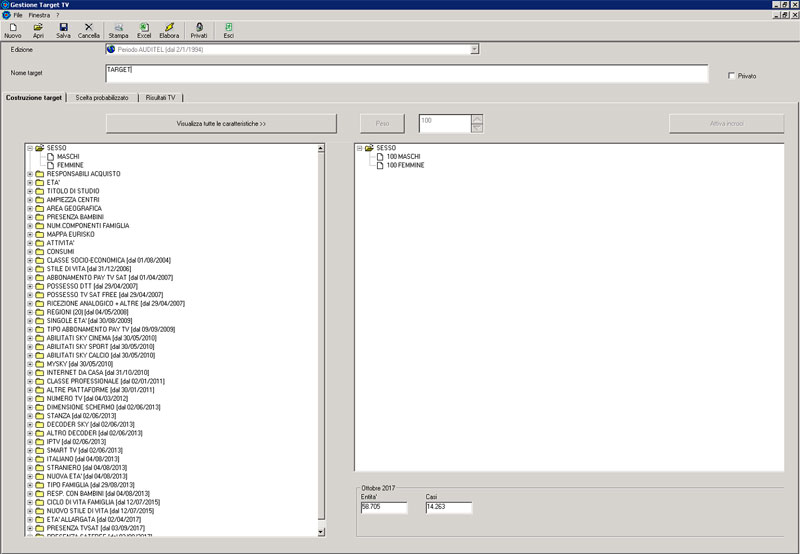Viewport: 800px width, 554px height.
Task: Expand the TITOLO DI STUDIO folder
Action: 30,191
